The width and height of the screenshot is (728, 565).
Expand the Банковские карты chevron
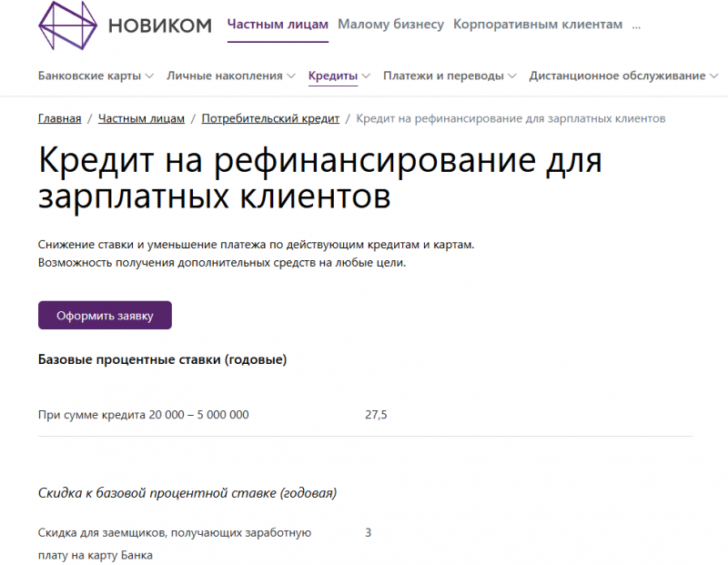[x=149, y=76]
